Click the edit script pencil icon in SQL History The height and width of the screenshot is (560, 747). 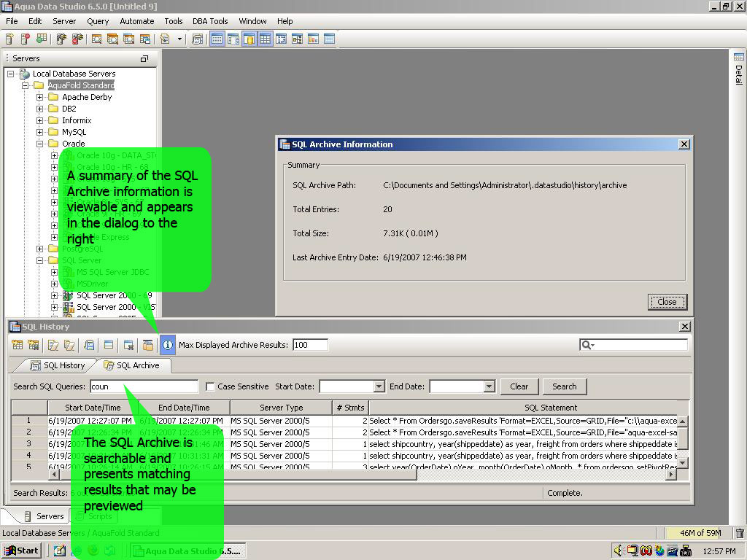tap(53, 345)
